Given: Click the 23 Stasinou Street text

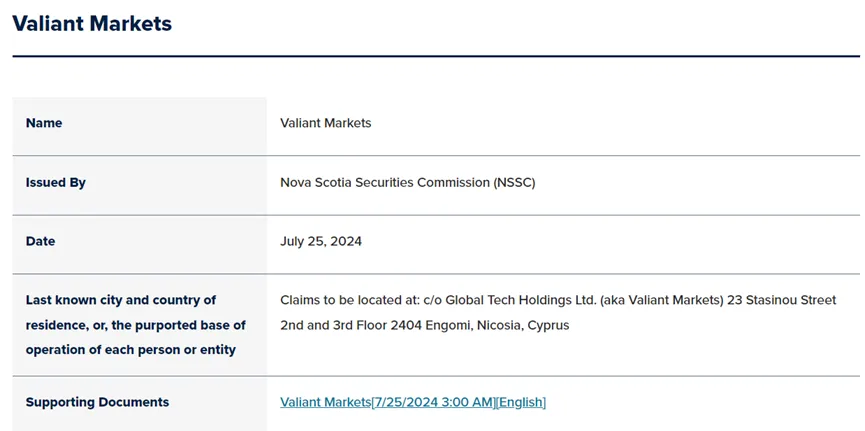Looking at the screenshot, I should 782,300.
